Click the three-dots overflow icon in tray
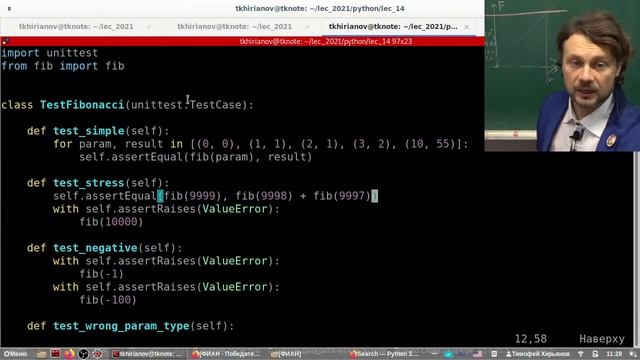Screen dimensions: 640x360 click(x=435, y=354)
